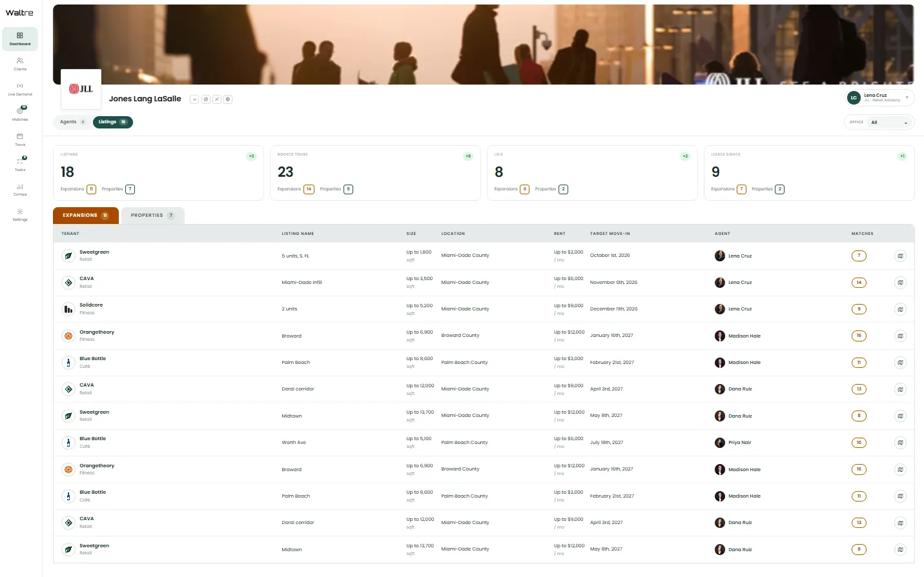Click the map icon for Sweetgreen 5 units row
924x577 pixels.
[900, 256]
